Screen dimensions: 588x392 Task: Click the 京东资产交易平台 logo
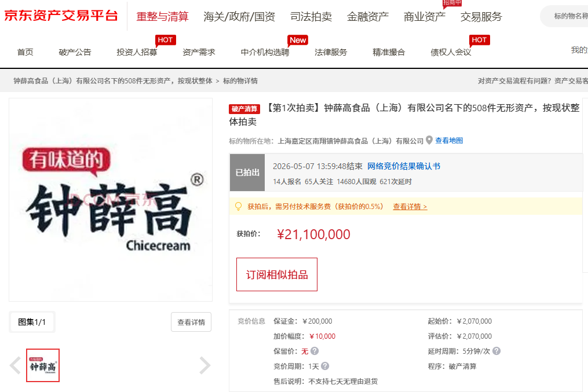(x=61, y=16)
